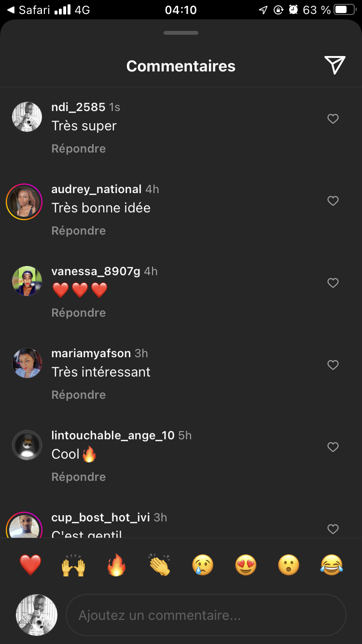Viewport: 362px width, 644px height.
Task: Reply to vanessa_8907g's hearts comment
Action: [x=79, y=313]
